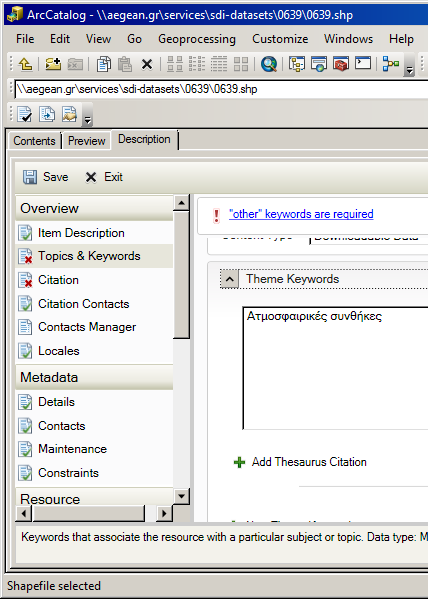The height and width of the screenshot is (599, 428).
Task: Click the ArcCatalog title bar icon
Action: 15,15
